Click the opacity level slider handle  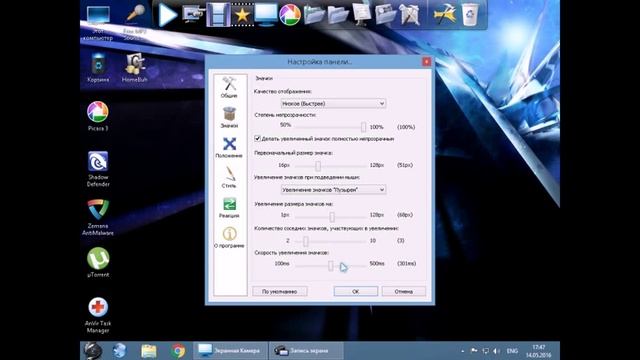363,127
